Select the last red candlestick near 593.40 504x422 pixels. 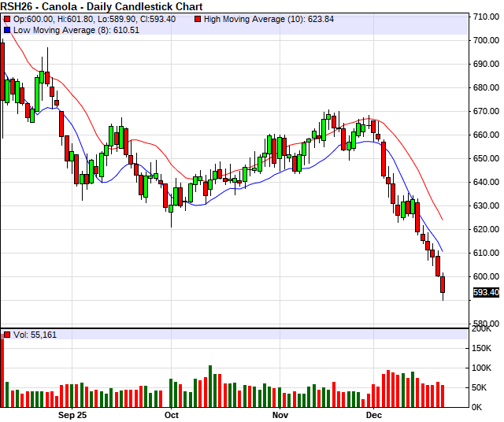[443, 285]
